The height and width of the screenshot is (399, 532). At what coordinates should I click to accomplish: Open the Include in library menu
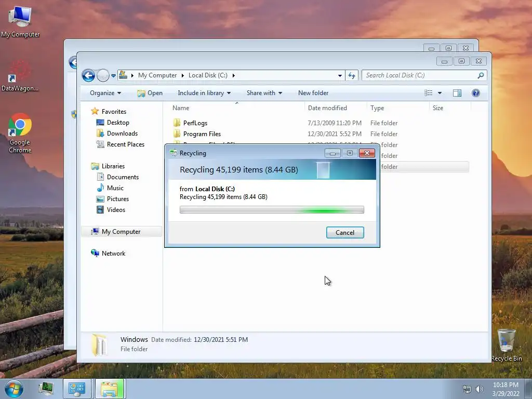point(204,93)
